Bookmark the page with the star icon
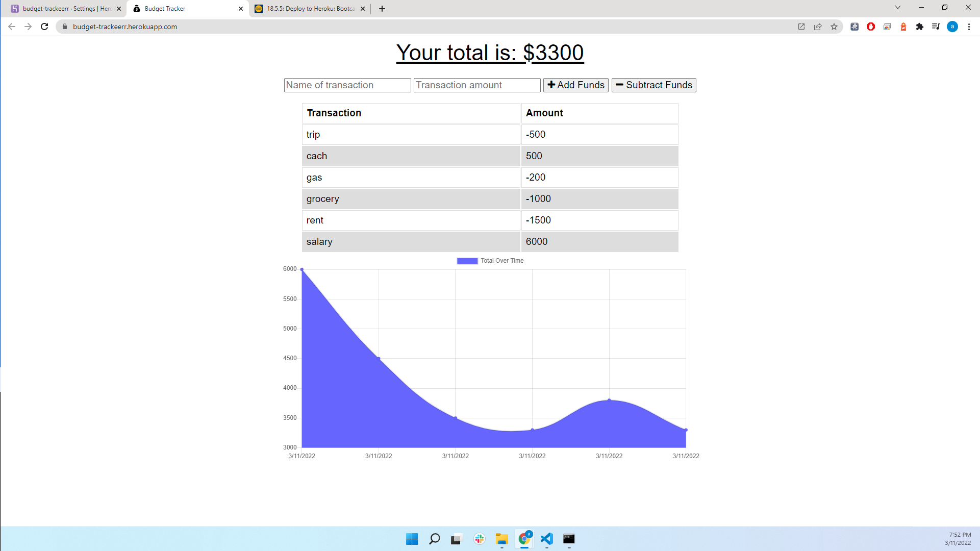980x551 pixels. pos(835,27)
